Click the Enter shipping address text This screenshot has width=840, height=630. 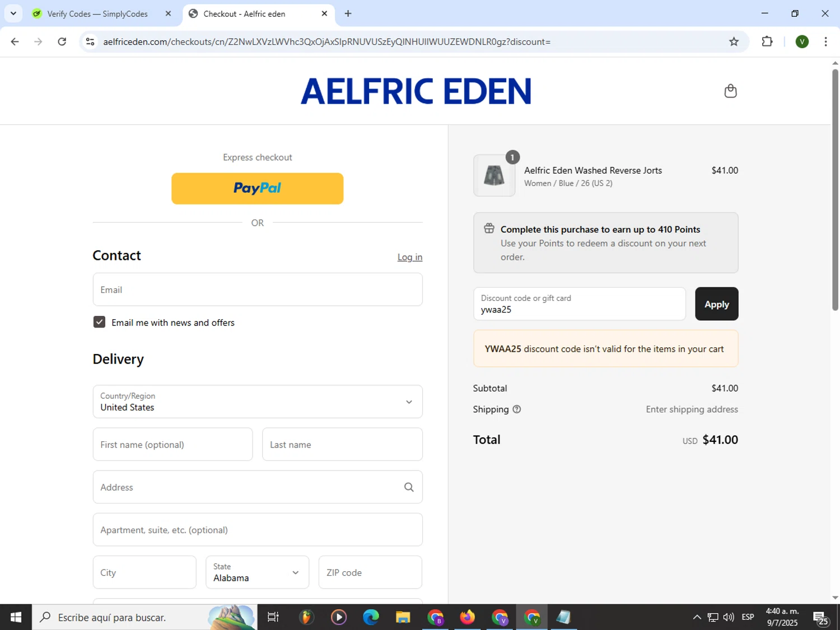coord(692,409)
